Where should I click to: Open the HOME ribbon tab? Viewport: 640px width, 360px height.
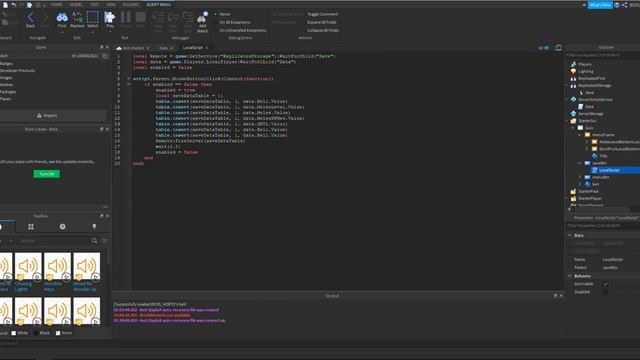[x=57, y=4]
